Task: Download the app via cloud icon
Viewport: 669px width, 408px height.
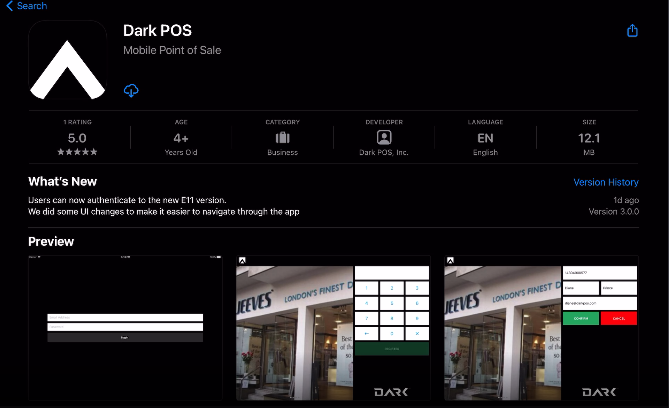Action: point(131,90)
